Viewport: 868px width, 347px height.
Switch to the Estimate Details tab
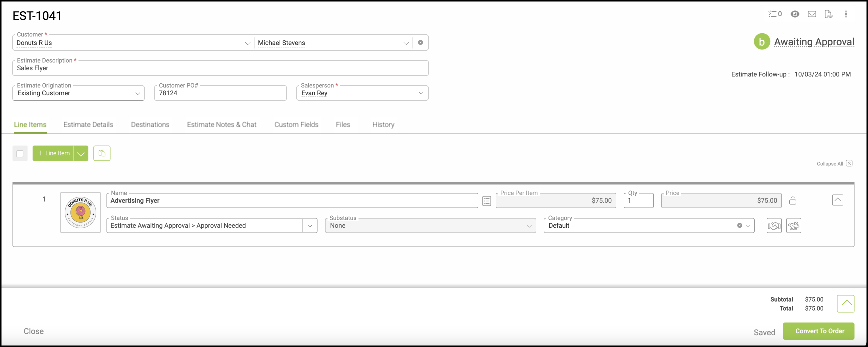click(x=88, y=125)
